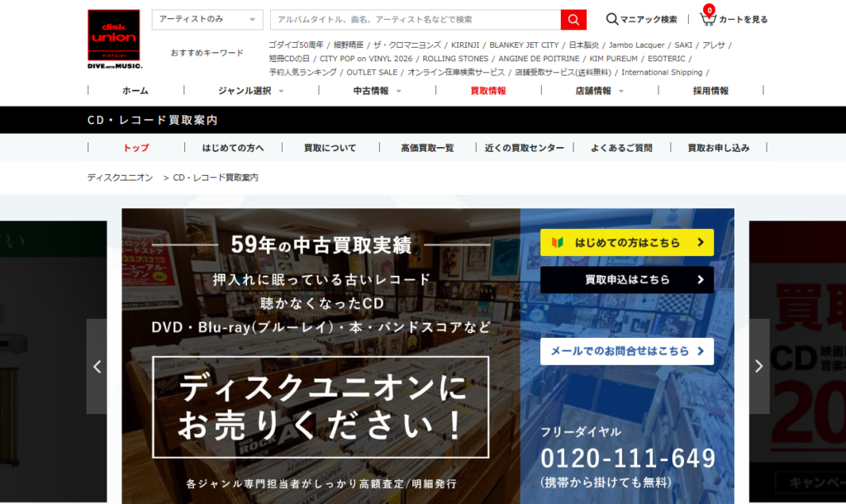Open the ゴダイゴ50周年 keyword link
The image size is (846, 504).
coord(297,45)
